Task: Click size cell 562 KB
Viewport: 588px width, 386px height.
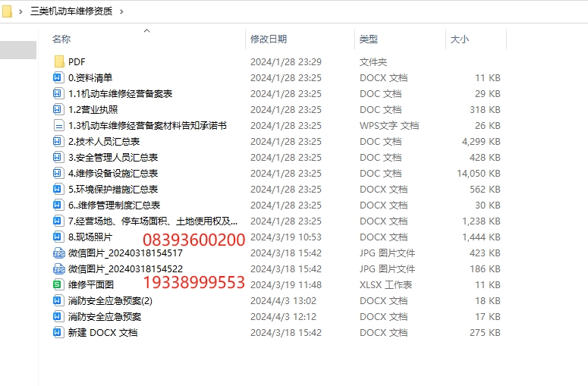Action: coord(485,190)
